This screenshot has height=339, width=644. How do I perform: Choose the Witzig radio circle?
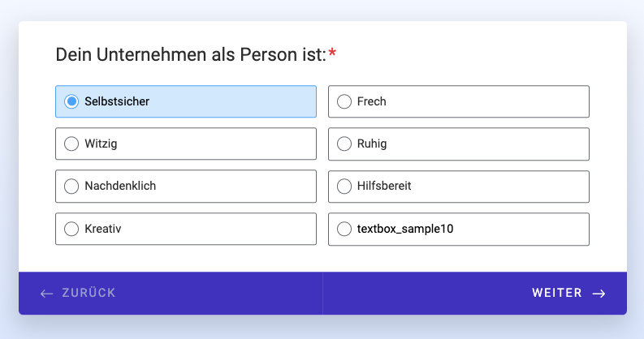[71, 144]
